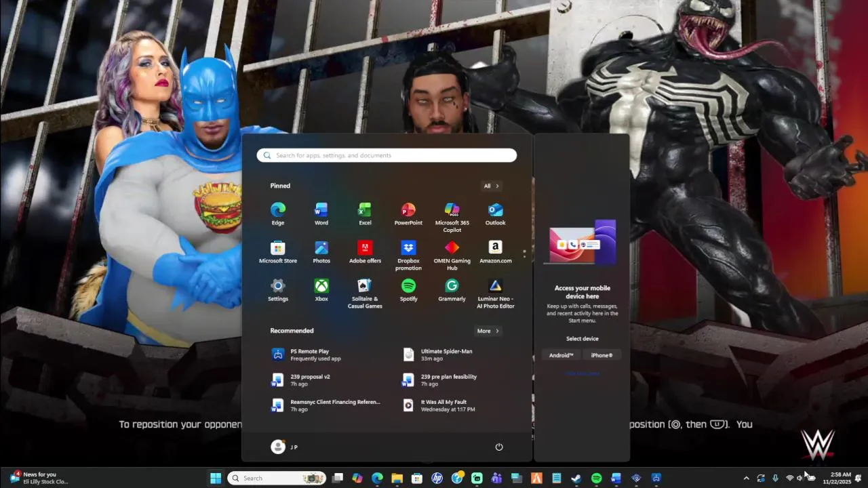Screen dimensions: 868x488
Task: Open Adobe offers tile
Action: 365,251
